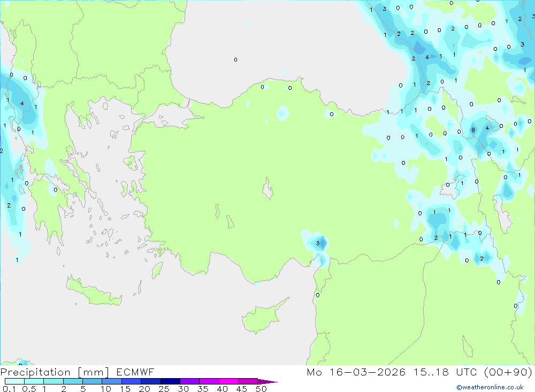This screenshot has height=392, width=535.
Task: Pick the 0.1–0.5 mm legend swatch
Action: point(14,381)
